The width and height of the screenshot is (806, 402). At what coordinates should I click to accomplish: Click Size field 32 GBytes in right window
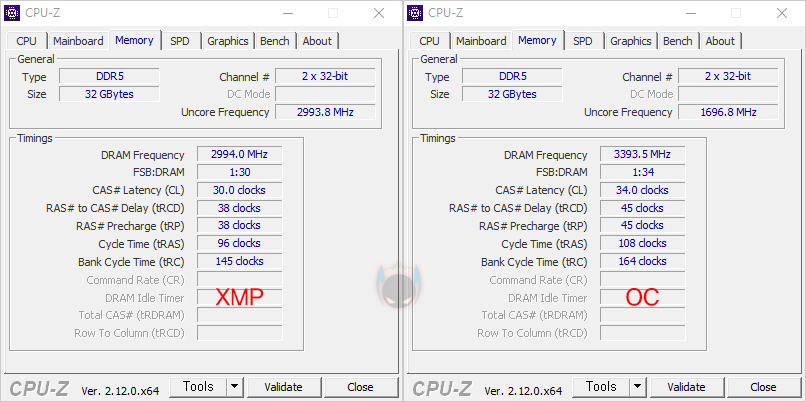click(512, 94)
